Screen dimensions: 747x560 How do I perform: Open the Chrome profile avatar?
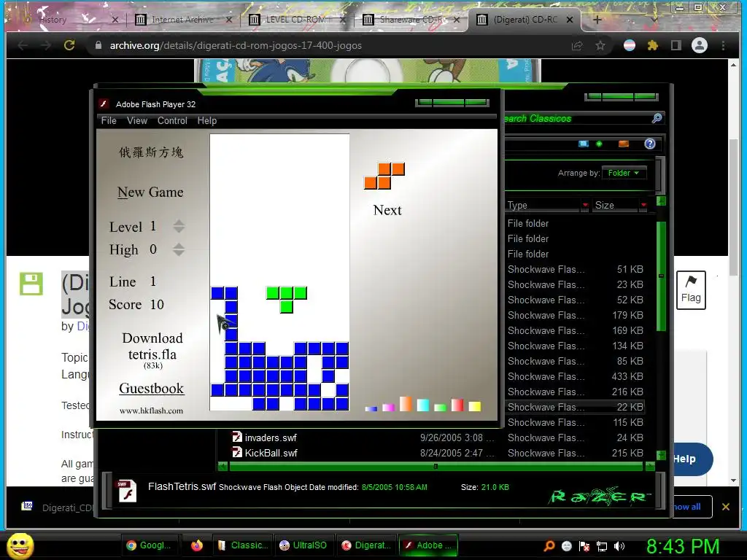(700, 45)
